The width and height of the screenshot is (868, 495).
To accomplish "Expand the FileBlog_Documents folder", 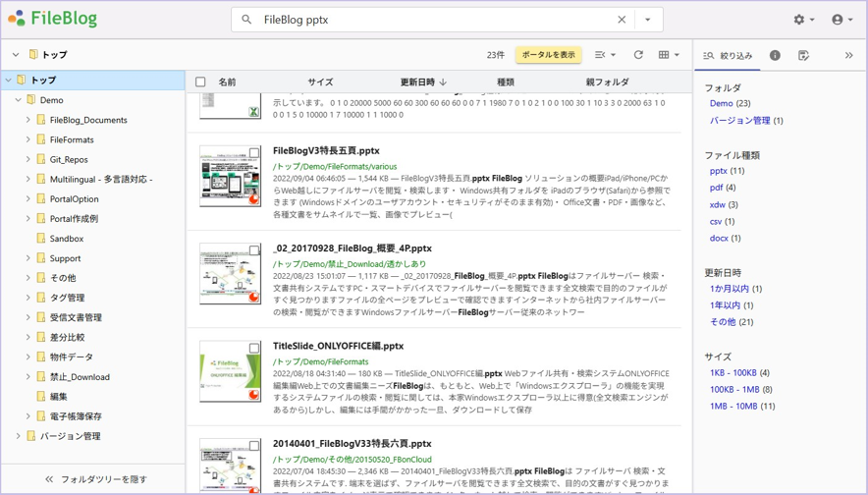I will point(27,120).
